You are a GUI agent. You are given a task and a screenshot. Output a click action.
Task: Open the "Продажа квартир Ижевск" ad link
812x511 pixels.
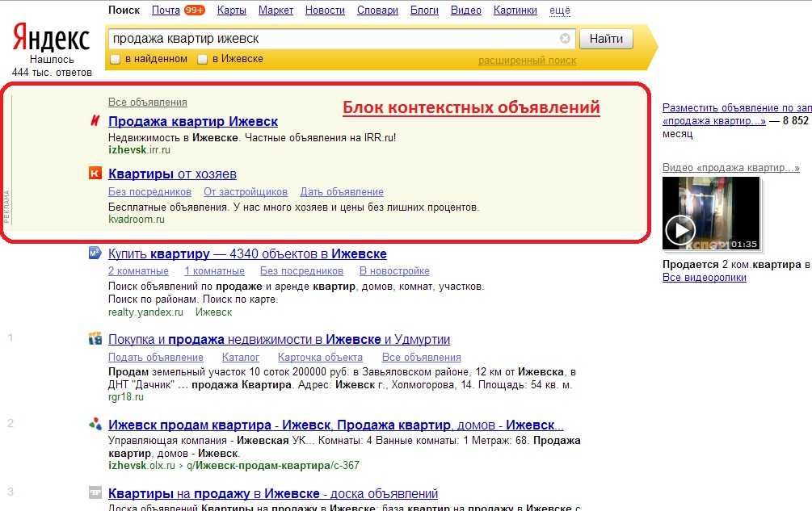[192, 122]
